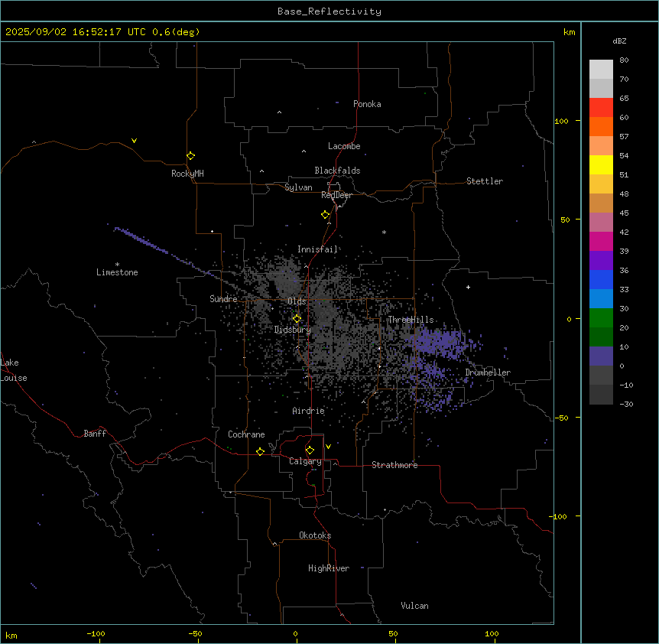Click the Lake Louise label

14,370
